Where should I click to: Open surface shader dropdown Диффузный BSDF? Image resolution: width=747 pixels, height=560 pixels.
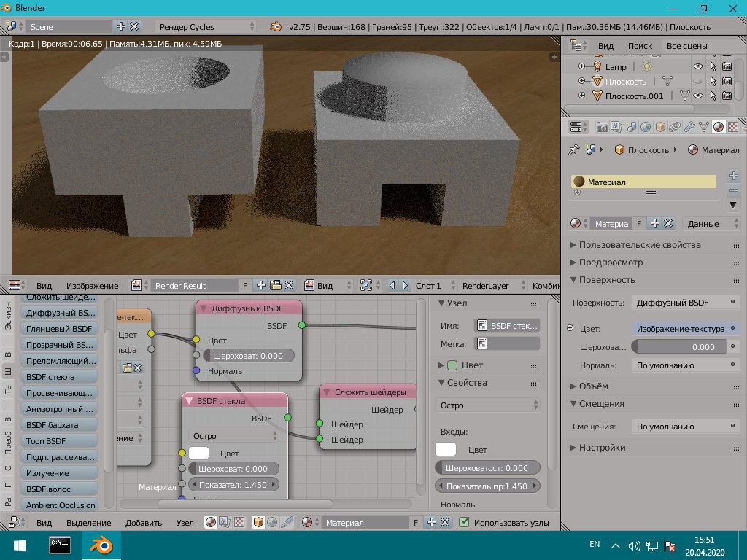[x=685, y=303]
